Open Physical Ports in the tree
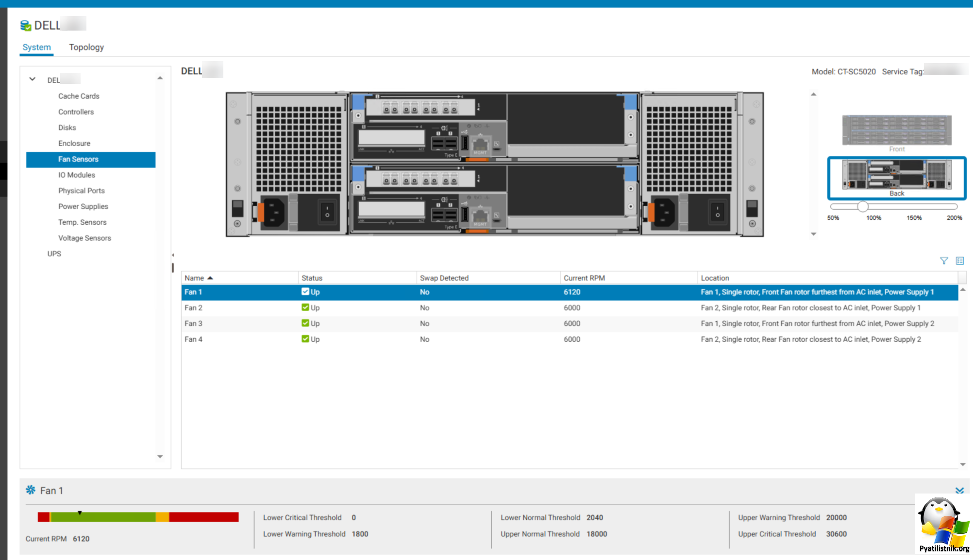 coord(82,191)
